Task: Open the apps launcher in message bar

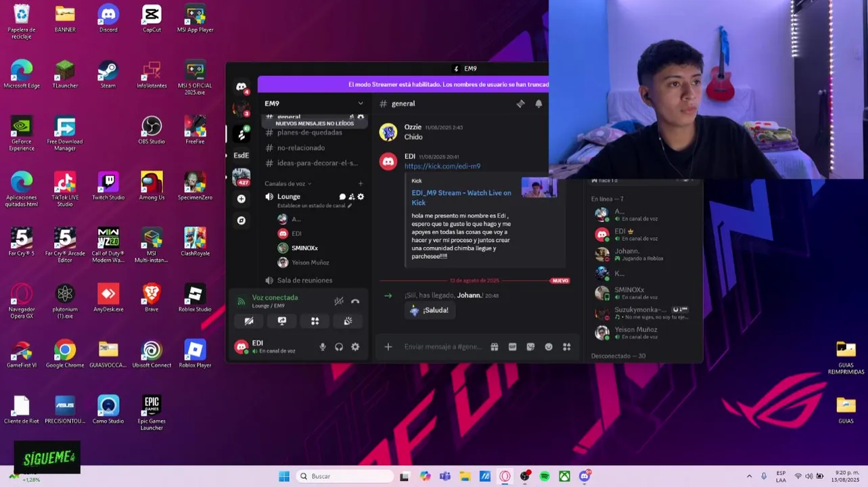Action: coord(567,347)
